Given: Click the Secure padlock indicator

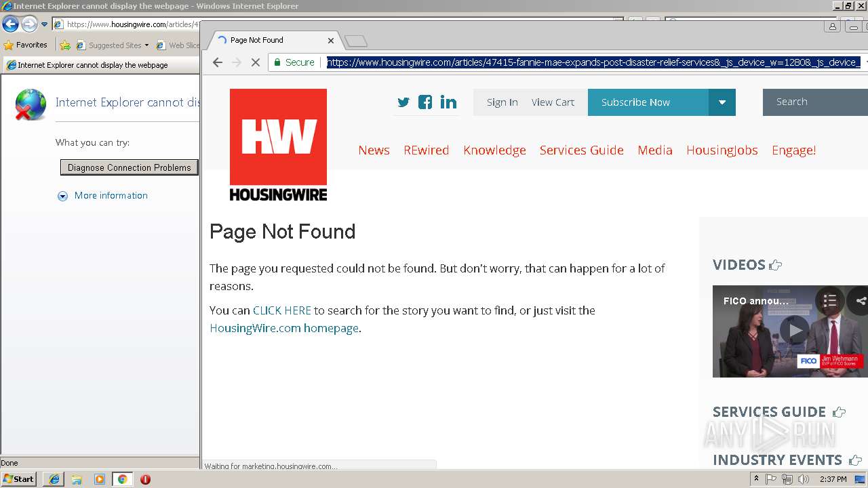Looking at the screenshot, I should [x=294, y=62].
